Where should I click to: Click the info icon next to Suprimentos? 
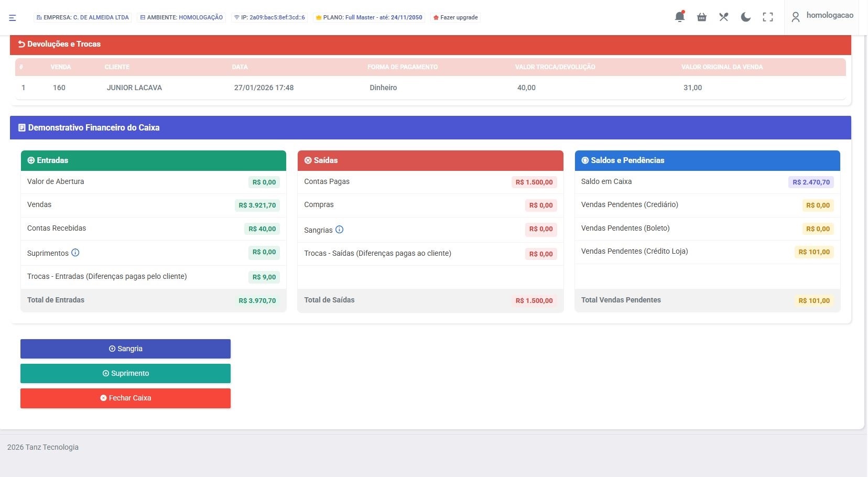click(75, 253)
